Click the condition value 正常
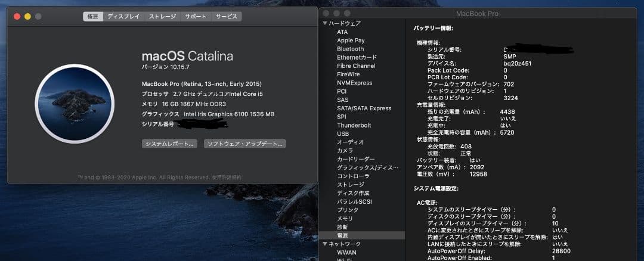Screen dimensions: 644x261 tap(466, 154)
